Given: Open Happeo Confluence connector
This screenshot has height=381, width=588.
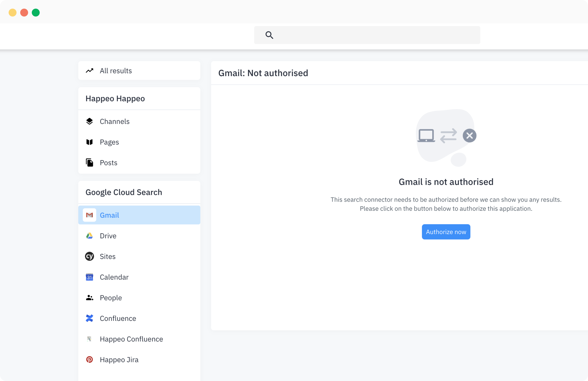Looking at the screenshot, I should pos(139,339).
